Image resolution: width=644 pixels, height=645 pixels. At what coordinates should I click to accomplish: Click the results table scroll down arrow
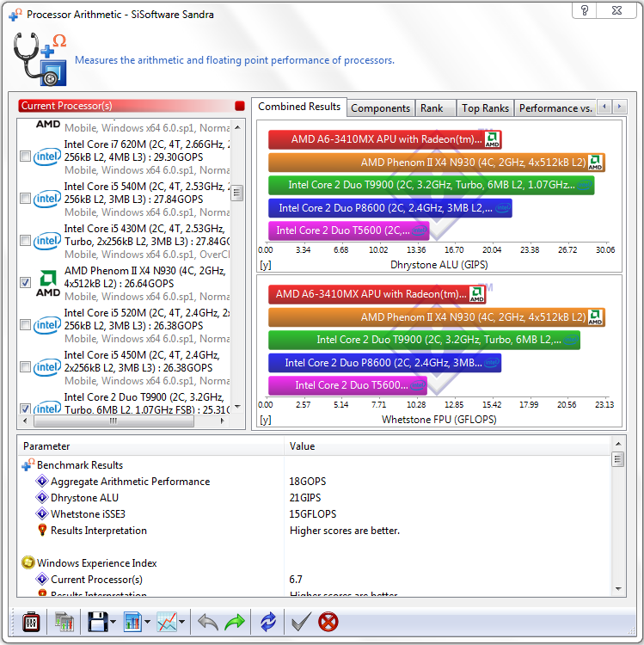click(x=617, y=588)
